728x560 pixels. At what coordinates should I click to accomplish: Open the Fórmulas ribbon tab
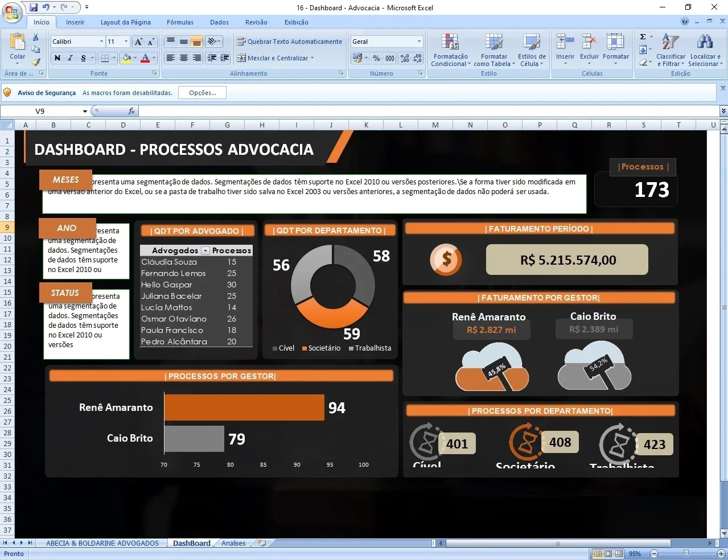(x=180, y=22)
